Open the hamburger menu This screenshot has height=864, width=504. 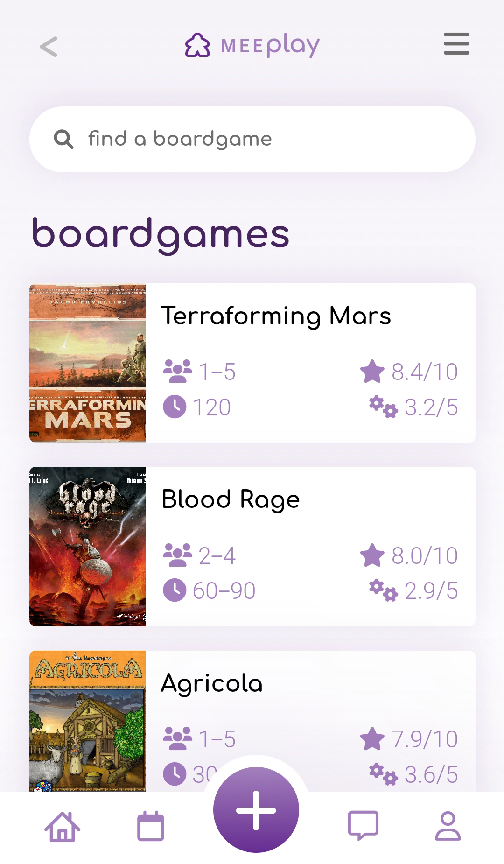click(x=456, y=44)
